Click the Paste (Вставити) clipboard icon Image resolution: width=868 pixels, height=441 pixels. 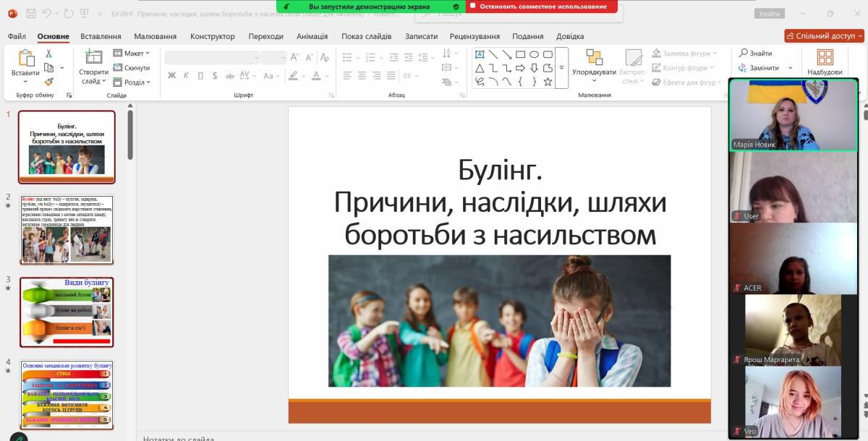click(x=26, y=59)
